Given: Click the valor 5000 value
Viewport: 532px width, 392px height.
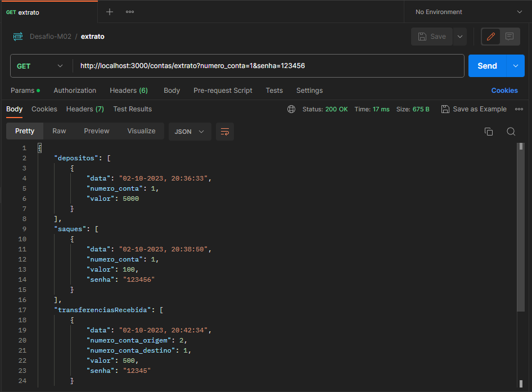Looking at the screenshot, I should 130,199.
